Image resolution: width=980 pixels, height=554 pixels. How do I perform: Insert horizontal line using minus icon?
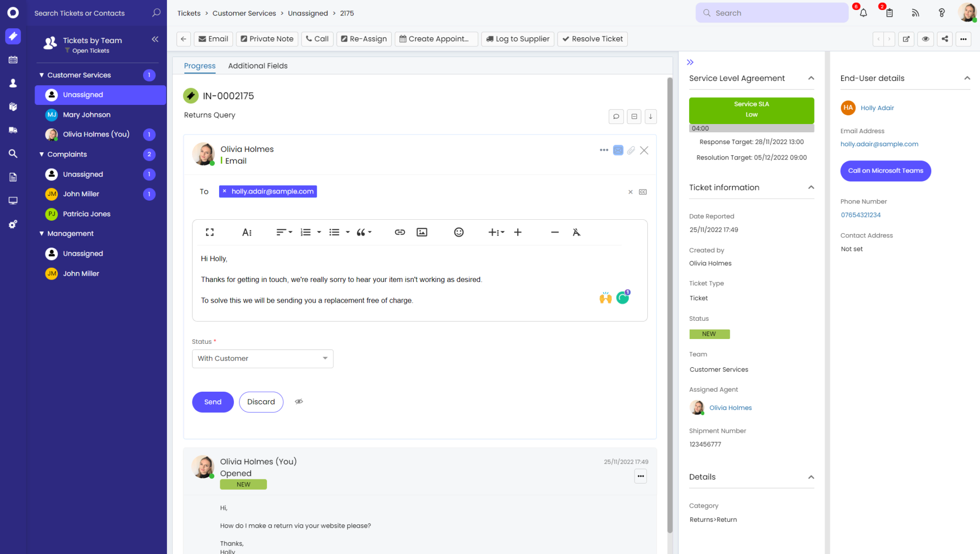(555, 232)
